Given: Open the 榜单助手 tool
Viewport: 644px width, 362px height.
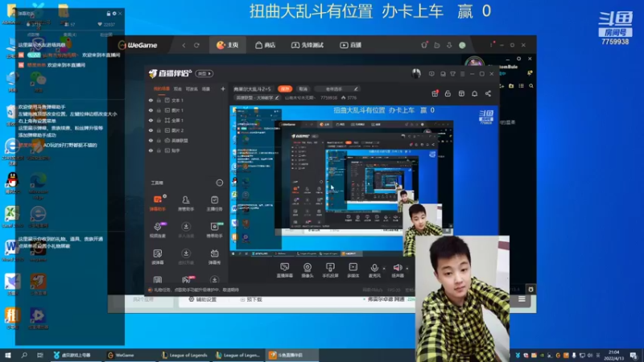Looking at the screenshot, I should [x=214, y=229].
